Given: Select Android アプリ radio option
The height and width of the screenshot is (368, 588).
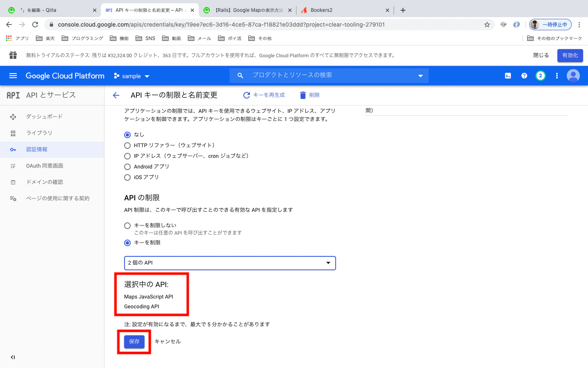Looking at the screenshot, I should click(127, 167).
